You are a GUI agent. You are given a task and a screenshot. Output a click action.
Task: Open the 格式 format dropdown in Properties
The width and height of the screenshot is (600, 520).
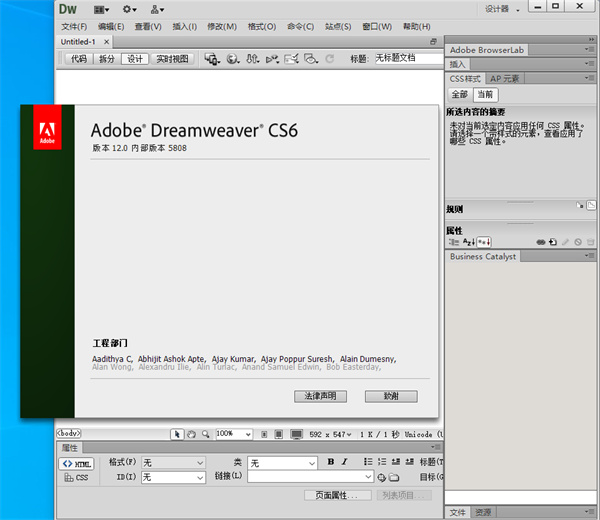point(172,463)
